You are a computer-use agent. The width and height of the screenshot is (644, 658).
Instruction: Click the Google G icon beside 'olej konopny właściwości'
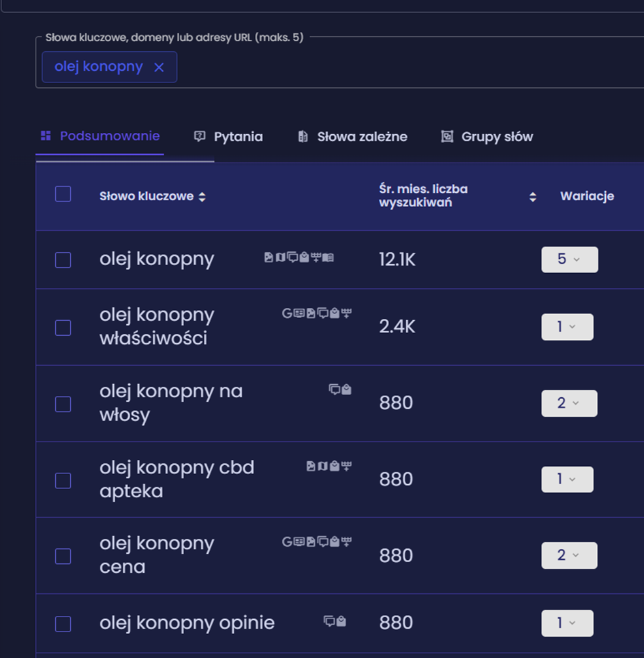click(x=287, y=313)
